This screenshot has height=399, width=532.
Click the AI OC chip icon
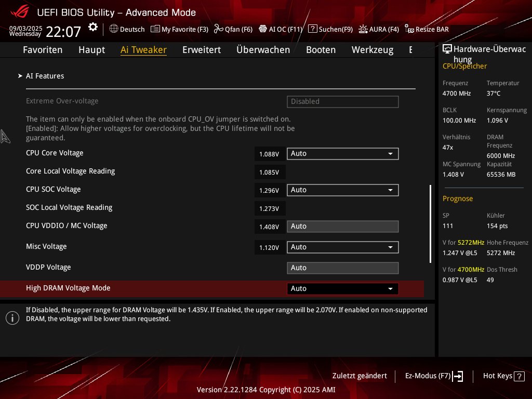pos(263,29)
